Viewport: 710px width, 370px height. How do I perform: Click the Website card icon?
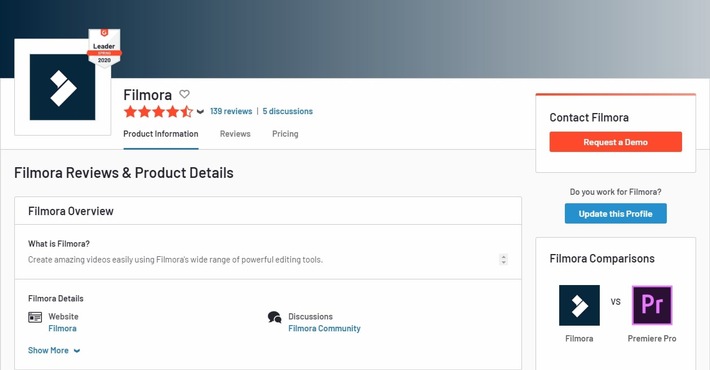click(35, 317)
